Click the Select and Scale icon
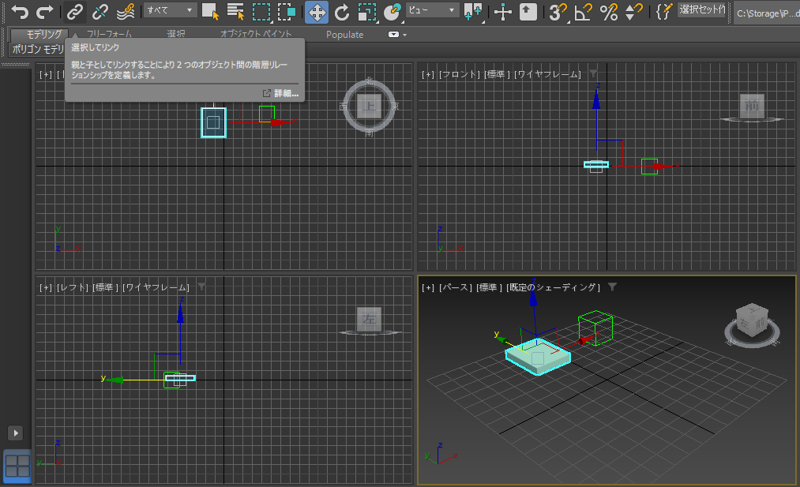 coord(367,12)
